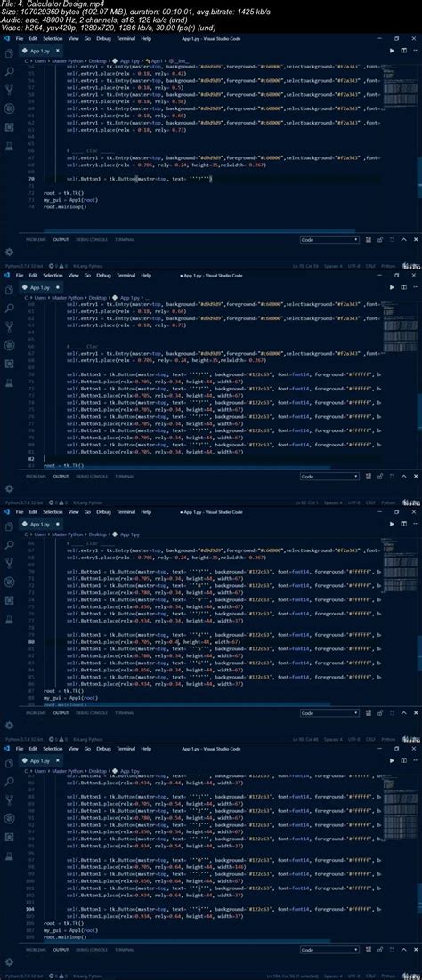422x980 pixels.
Task: Click root.mainloop() line in first frame
Action: pyautogui.click(x=65, y=205)
